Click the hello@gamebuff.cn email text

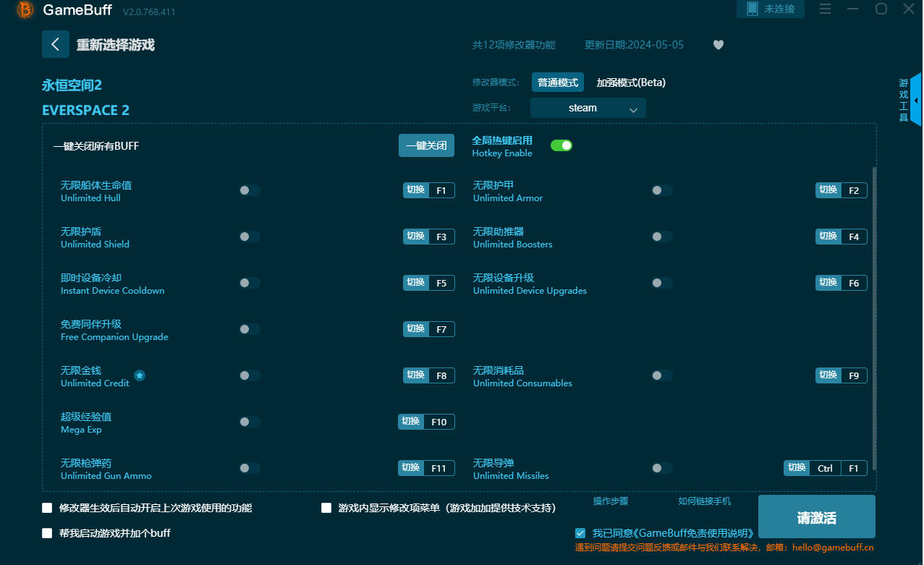833,548
